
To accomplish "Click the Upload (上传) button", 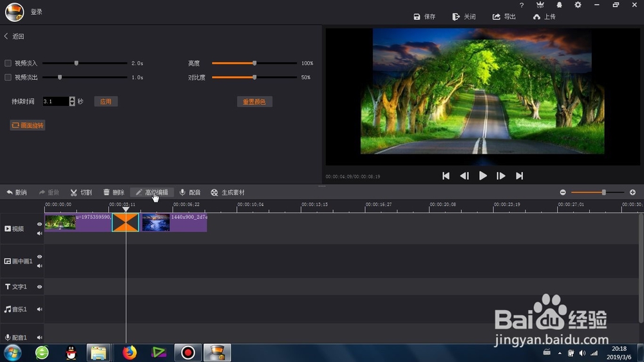I will coord(544,17).
